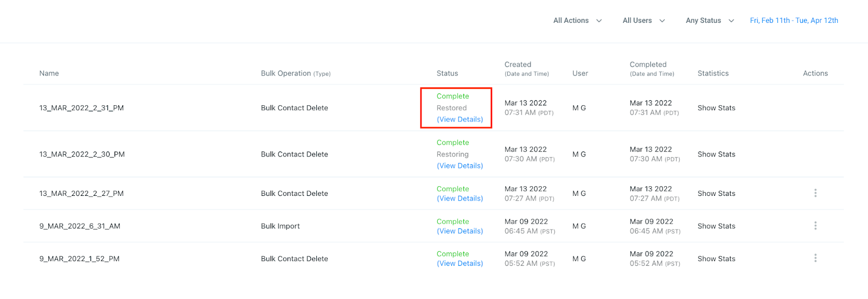View Details for the Restored bulk delete

pos(460,119)
